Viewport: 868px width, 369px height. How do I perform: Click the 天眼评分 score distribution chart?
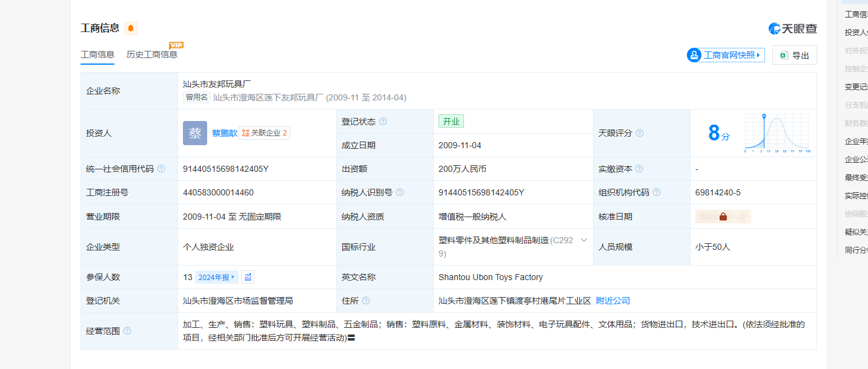point(777,132)
